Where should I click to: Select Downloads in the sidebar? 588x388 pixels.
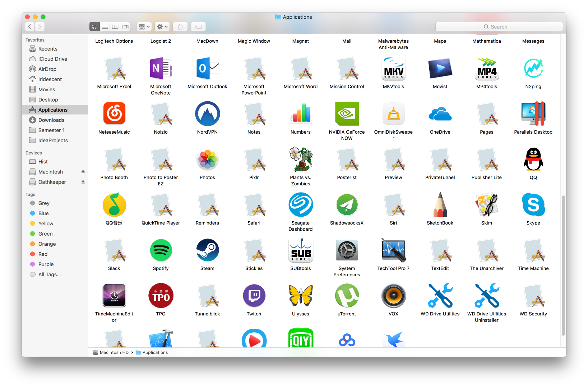pyautogui.click(x=51, y=120)
